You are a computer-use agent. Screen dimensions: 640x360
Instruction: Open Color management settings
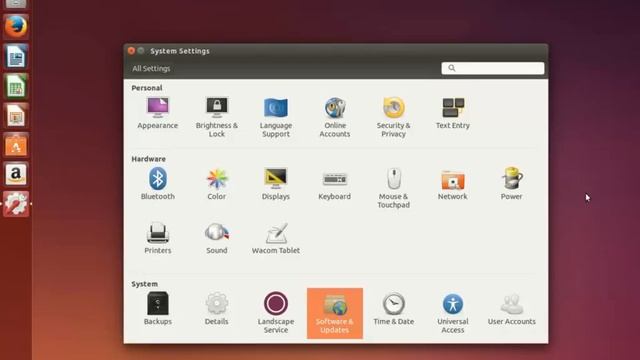pos(217,184)
